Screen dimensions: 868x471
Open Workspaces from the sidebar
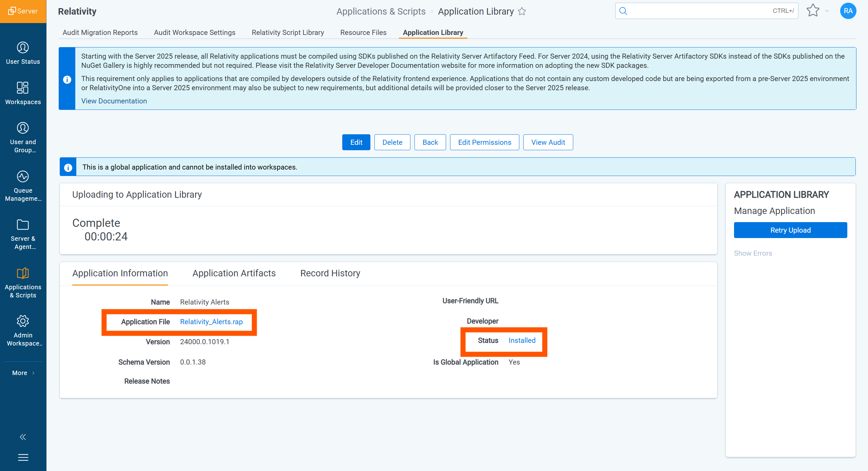23,88
